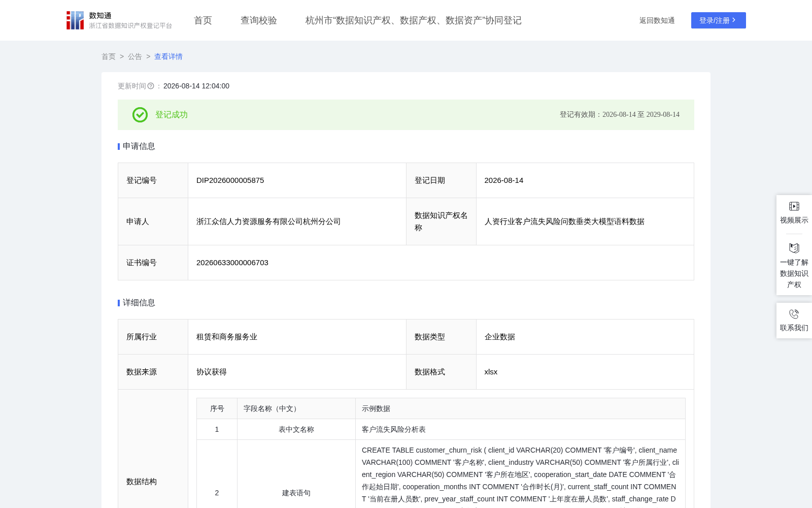The image size is (812, 508).
Task: Open the 查询校验 nav menu
Action: pyautogui.click(x=259, y=20)
